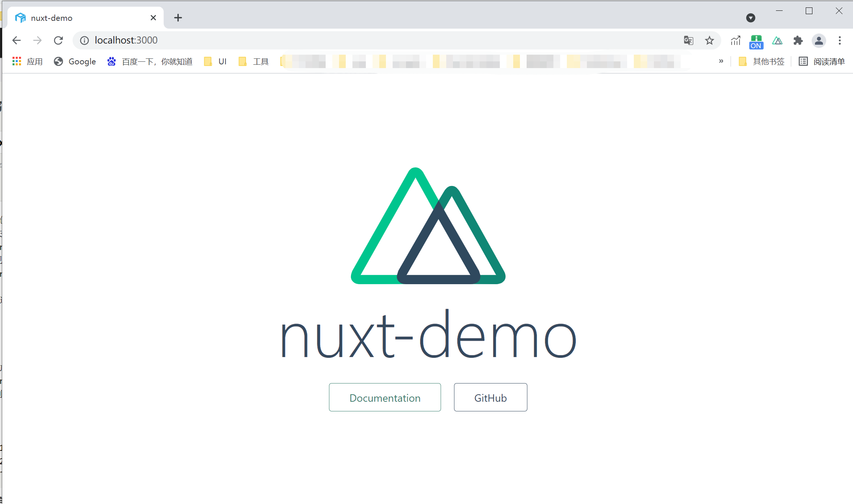Open the tab search dropdown arrow
This screenshot has height=504, width=853.
coord(751,18)
